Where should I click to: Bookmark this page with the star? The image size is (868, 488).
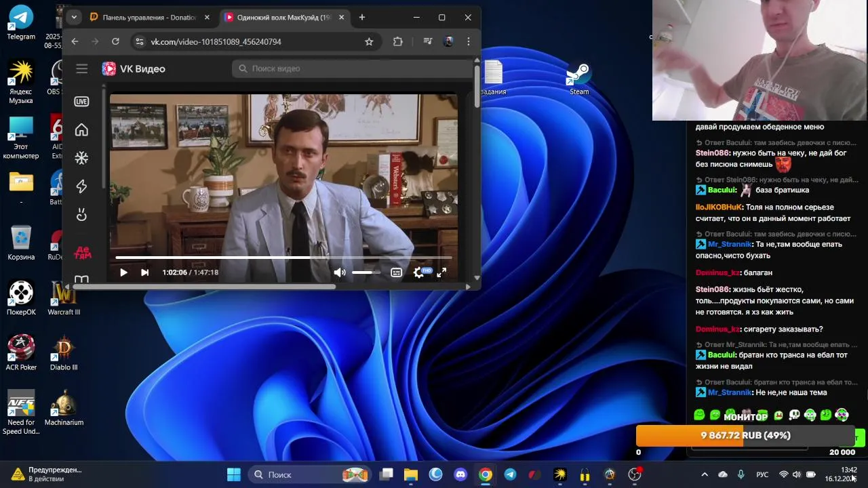pos(369,42)
